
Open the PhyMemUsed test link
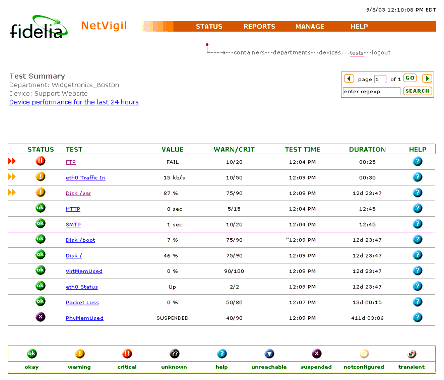click(84, 318)
